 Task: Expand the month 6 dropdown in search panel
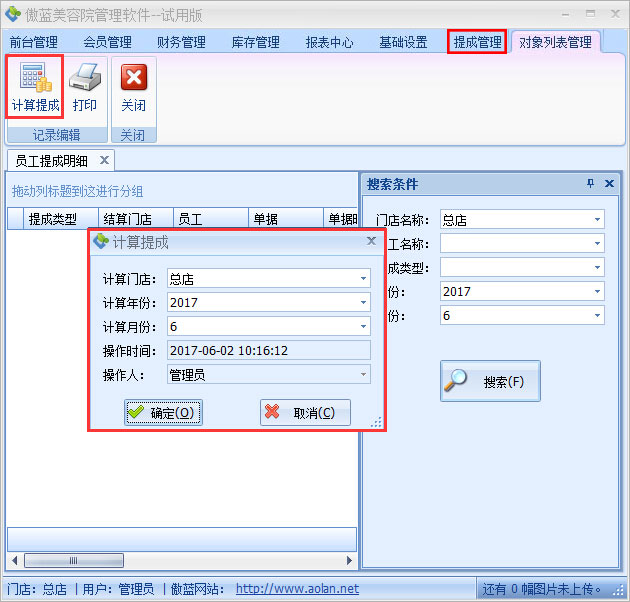597,315
